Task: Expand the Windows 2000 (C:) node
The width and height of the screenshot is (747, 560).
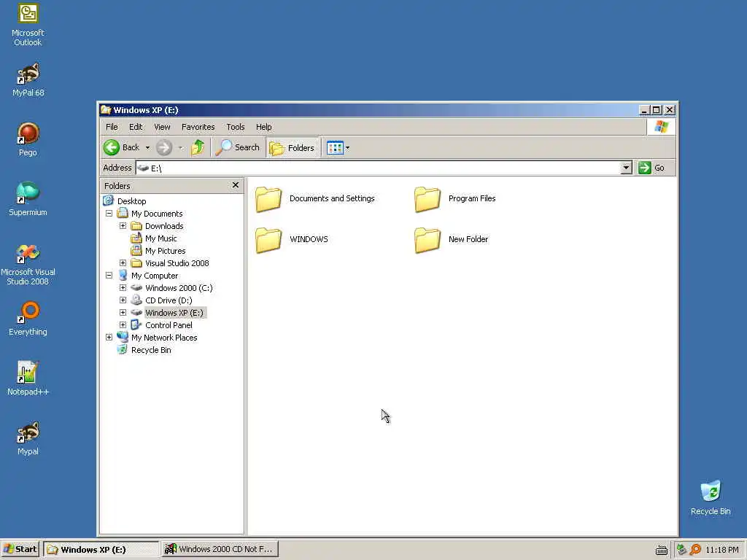Action: point(123,287)
